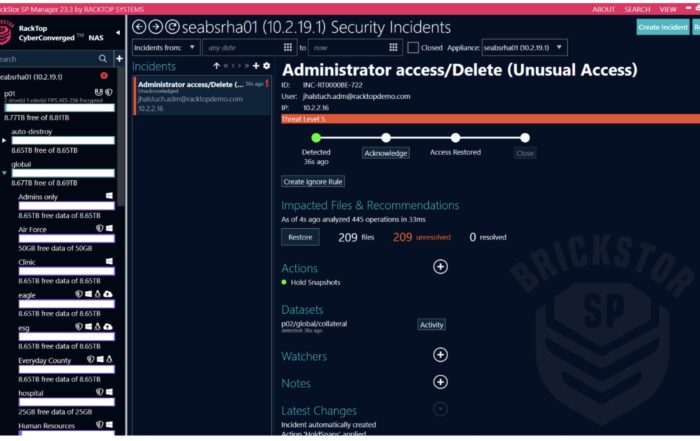Open the ABOUT menu
Image resolution: width=700 pixels, height=441 pixels.
coord(604,9)
